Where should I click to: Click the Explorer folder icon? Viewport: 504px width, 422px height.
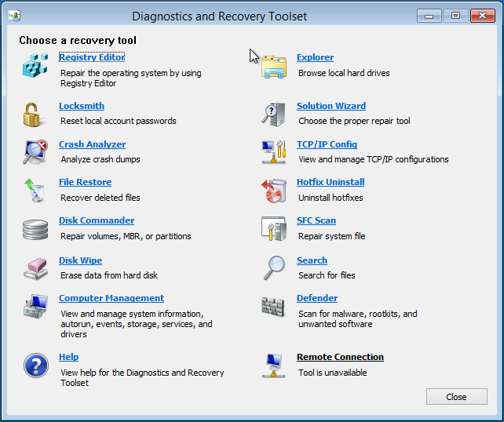click(274, 66)
